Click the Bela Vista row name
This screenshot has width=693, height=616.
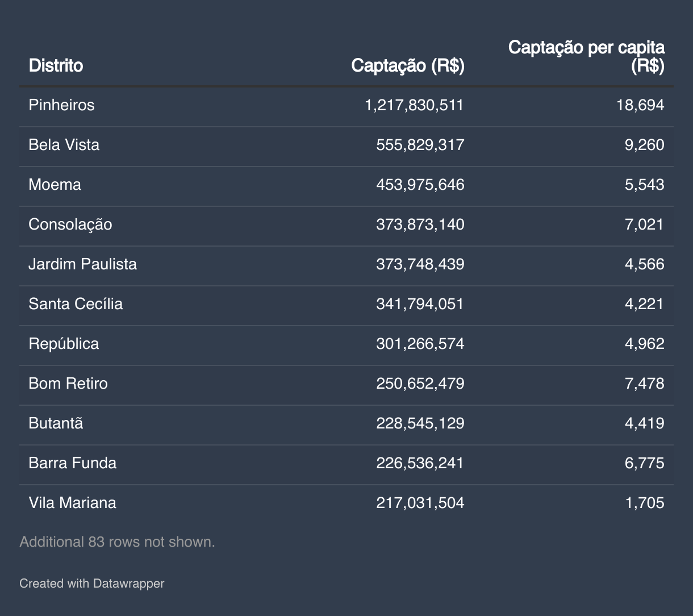tap(64, 145)
